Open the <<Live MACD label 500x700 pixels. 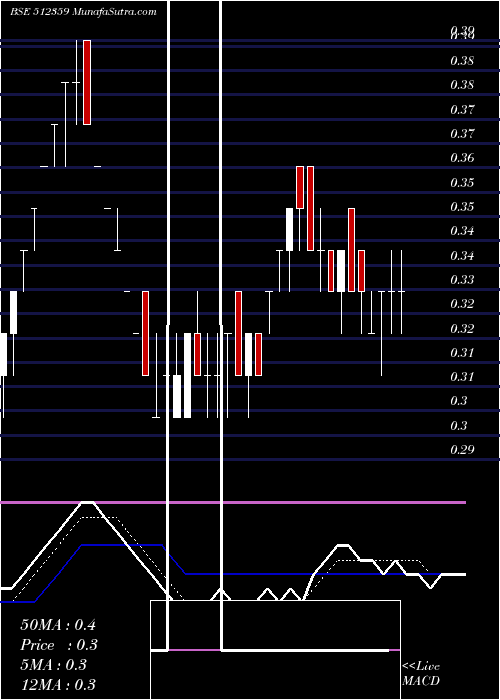(421, 674)
